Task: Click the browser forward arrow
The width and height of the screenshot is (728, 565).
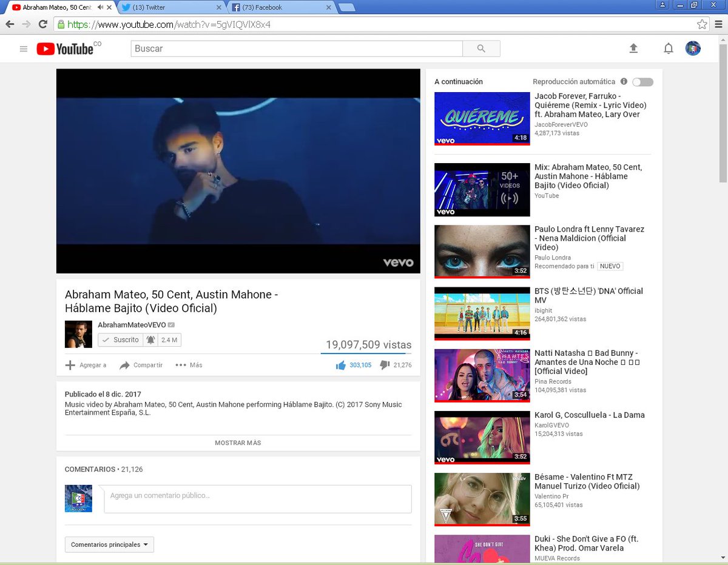Action: click(26, 24)
